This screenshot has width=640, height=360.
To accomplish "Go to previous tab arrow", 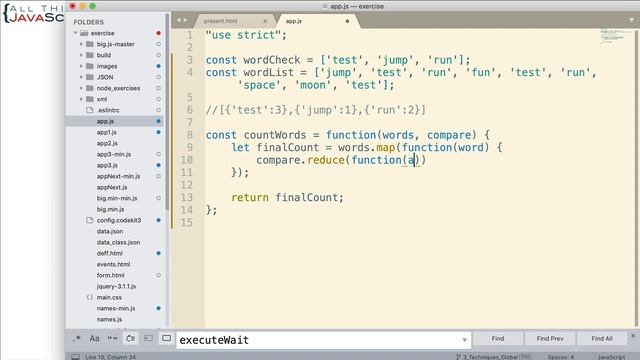I will (x=179, y=20).
